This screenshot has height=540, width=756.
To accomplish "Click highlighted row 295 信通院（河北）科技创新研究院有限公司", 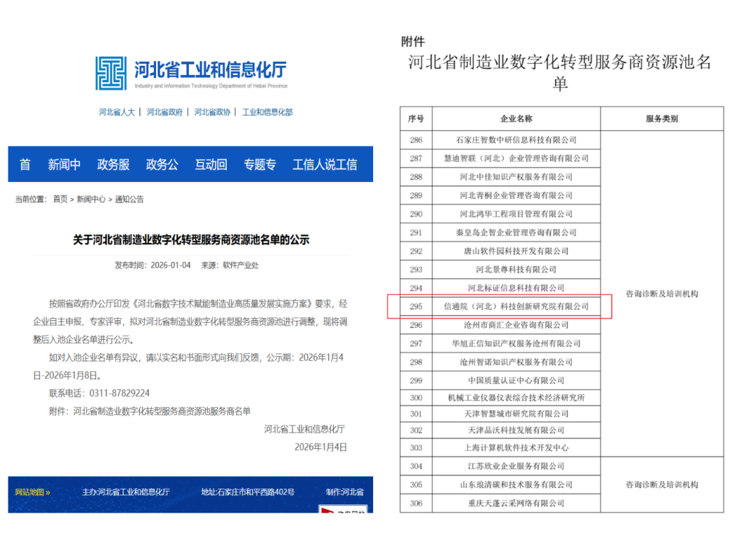I will click(516, 307).
